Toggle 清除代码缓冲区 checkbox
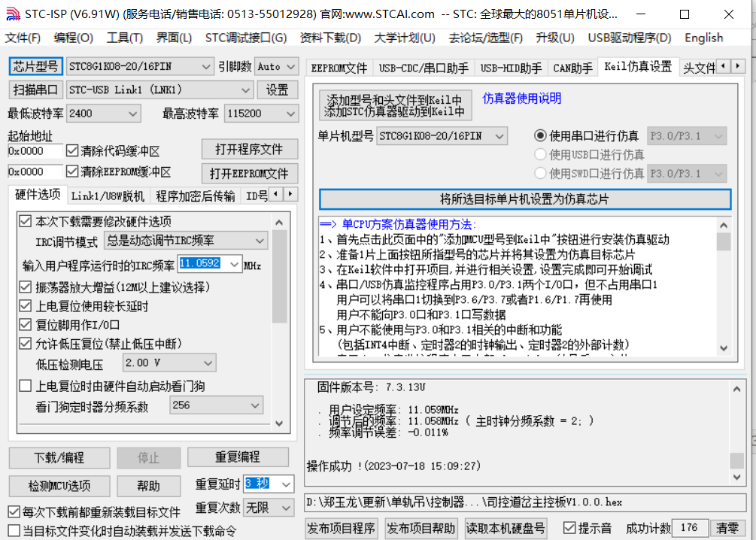The width and height of the screenshot is (756, 540). click(x=72, y=151)
